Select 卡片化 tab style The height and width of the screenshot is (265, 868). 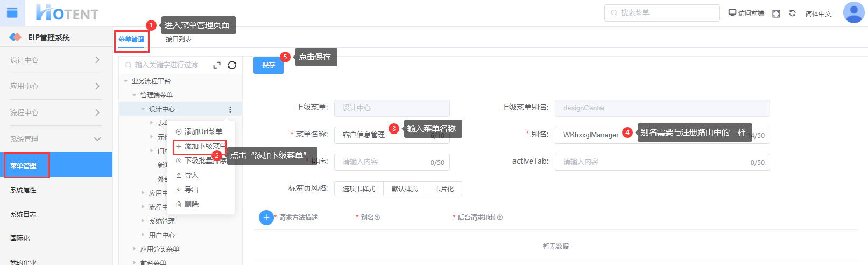tap(444, 189)
